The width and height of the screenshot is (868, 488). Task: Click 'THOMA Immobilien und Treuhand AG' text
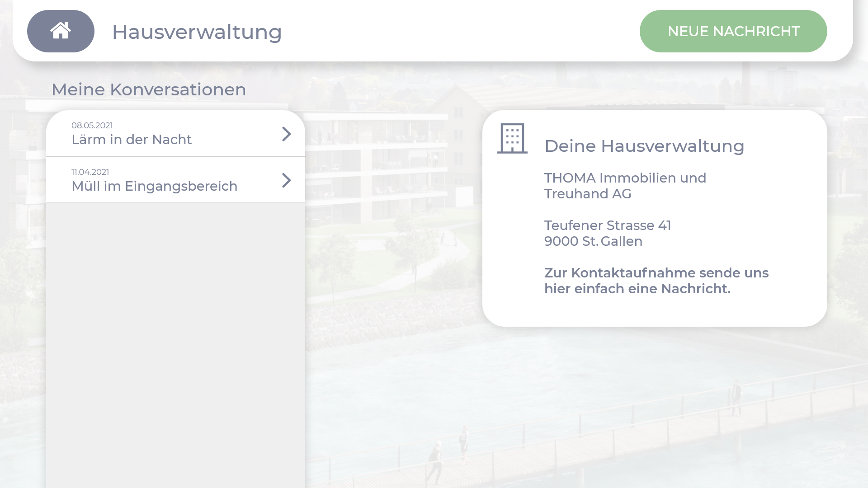coord(625,186)
